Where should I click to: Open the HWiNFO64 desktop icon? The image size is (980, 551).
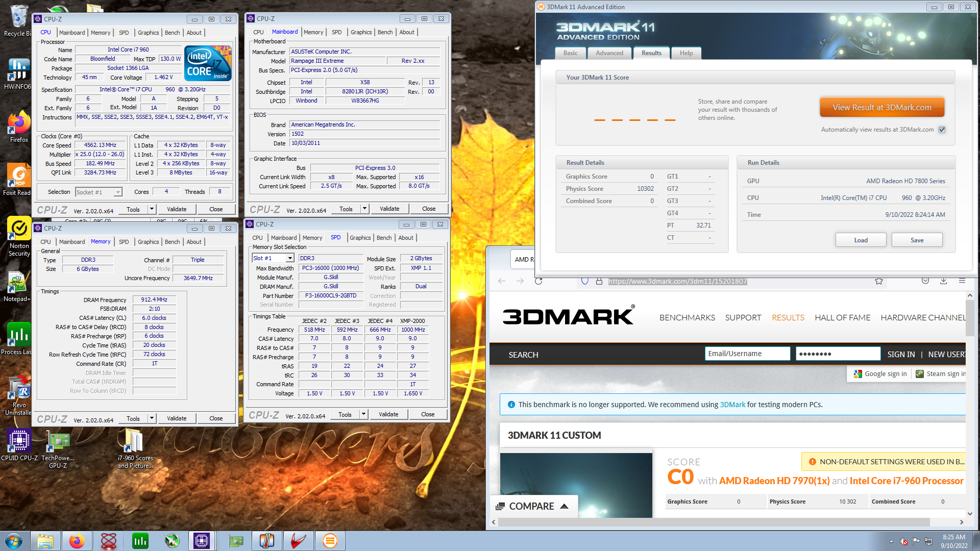click(18, 74)
